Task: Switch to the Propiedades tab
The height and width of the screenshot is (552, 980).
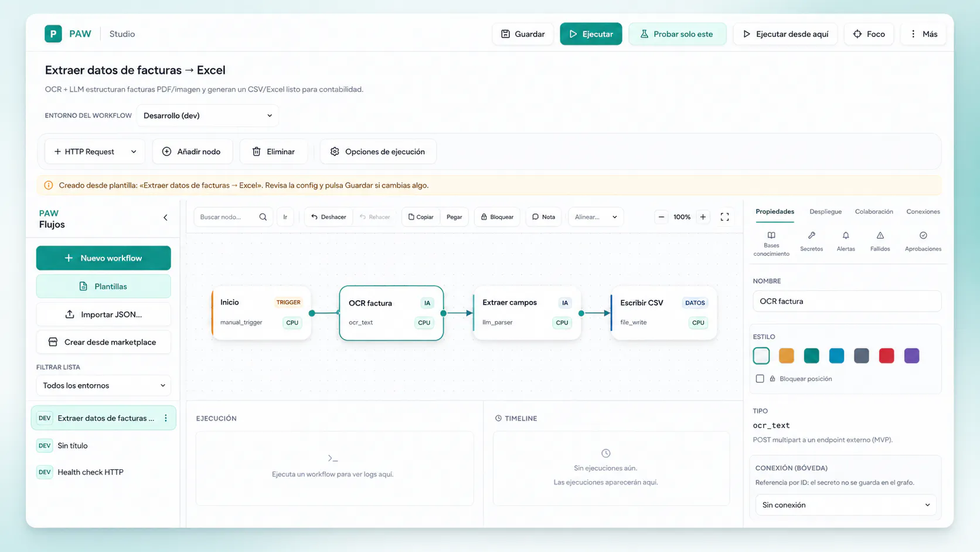Action: click(x=775, y=212)
